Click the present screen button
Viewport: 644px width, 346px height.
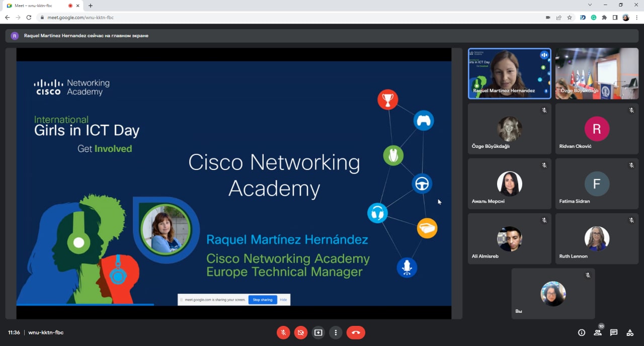[x=318, y=332]
